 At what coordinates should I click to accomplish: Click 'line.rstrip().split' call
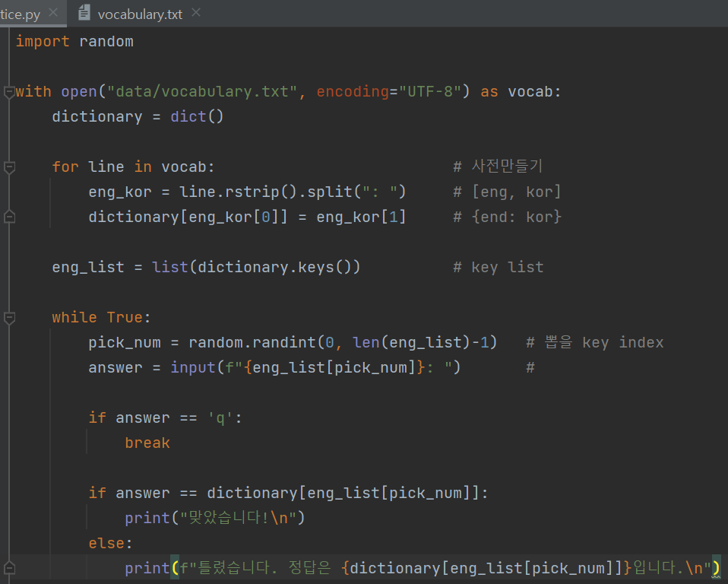click(x=265, y=192)
